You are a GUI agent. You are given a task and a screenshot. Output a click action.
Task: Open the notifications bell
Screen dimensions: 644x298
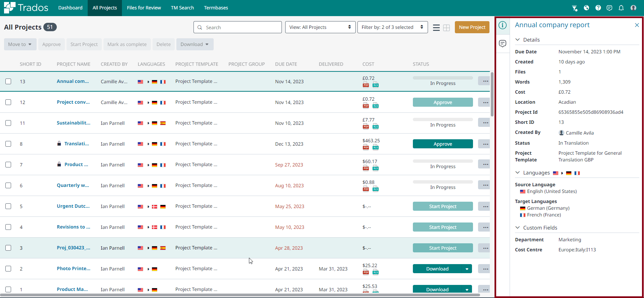(621, 8)
